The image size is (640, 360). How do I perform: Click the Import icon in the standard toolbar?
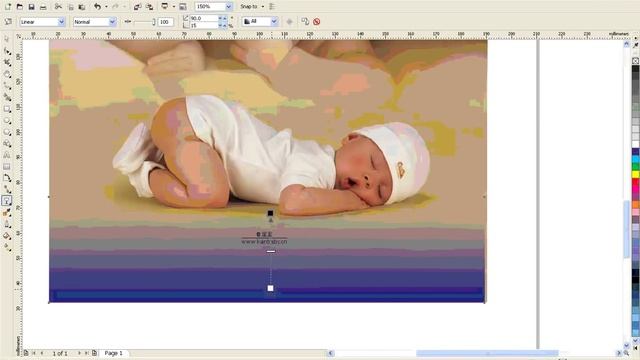(x=138, y=7)
